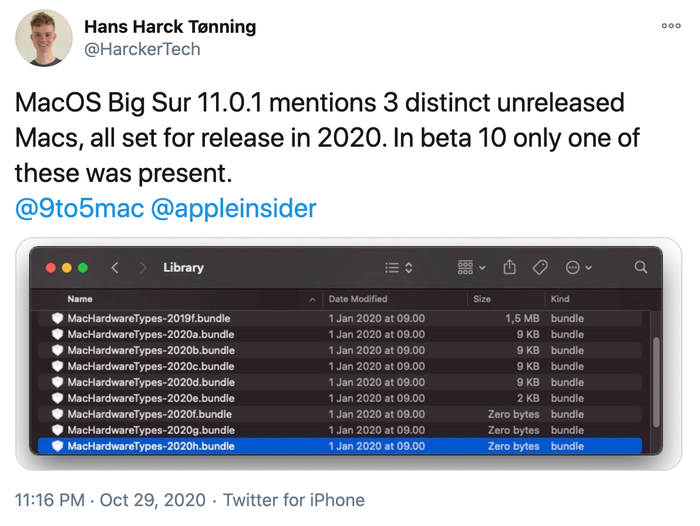Viewport: 700px width, 526px height.
Task: Click the @HarckerTech handle
Action: point(142,49)
